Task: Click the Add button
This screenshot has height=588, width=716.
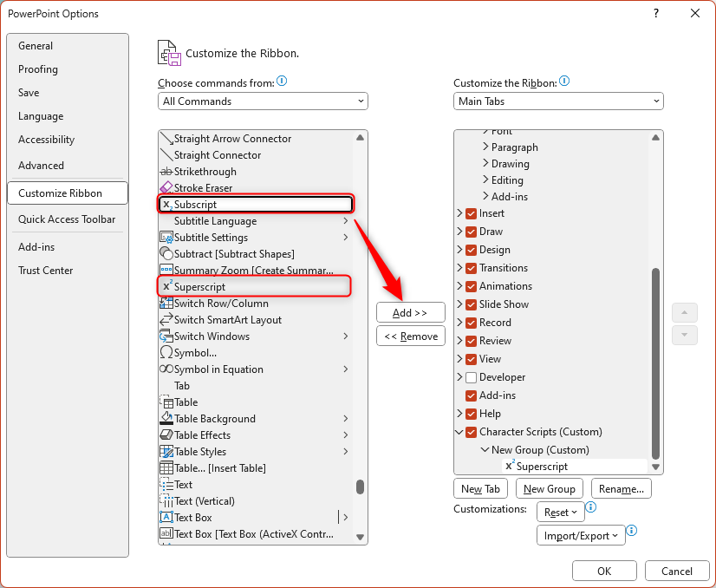Action: click(410, 312)
